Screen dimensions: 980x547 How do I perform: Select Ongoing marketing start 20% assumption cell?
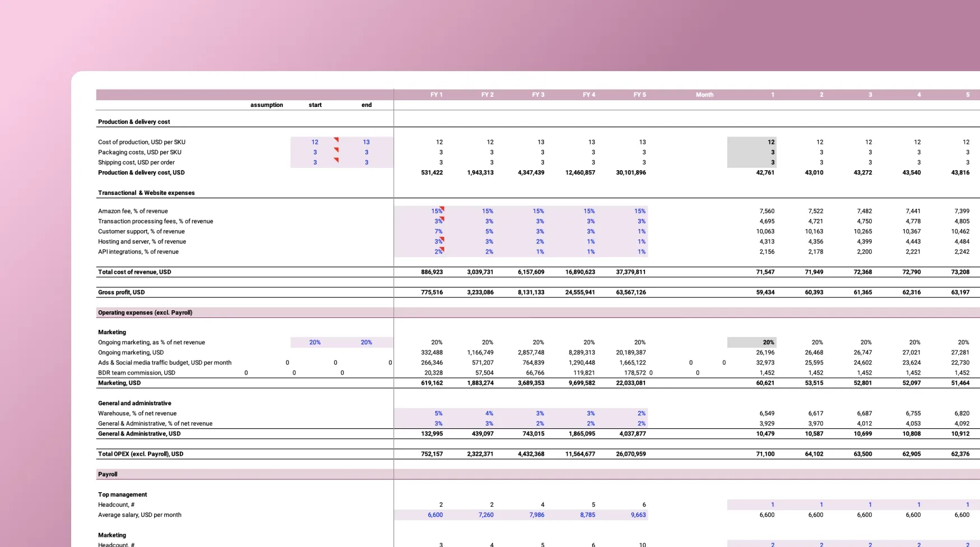pyautogui.click(x=315, y=342)
